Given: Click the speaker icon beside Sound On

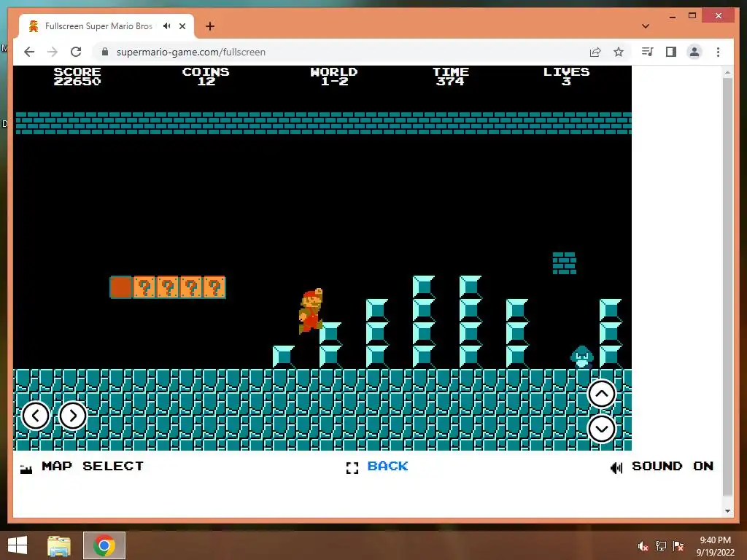Looking at the screenshot, I should [616, 468].
